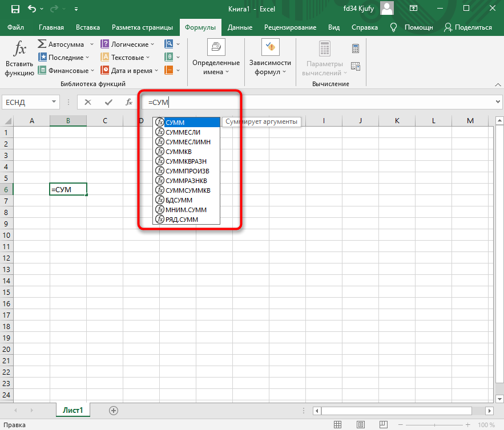The width and height of the screenshot is (504, 430).
Task: Expand the Логические functions dropdown
Action: tap(152, 44)
